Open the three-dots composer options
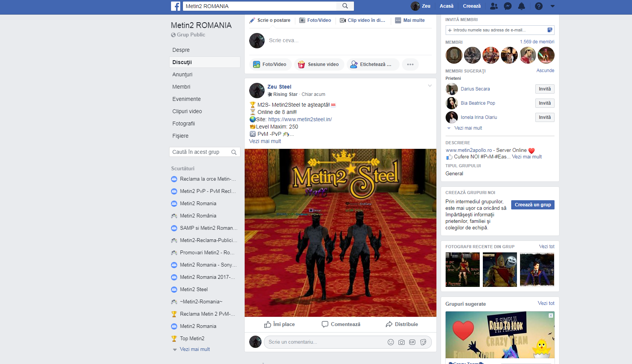The height and width of the screenshot is (364, 632). pos(410,64)
